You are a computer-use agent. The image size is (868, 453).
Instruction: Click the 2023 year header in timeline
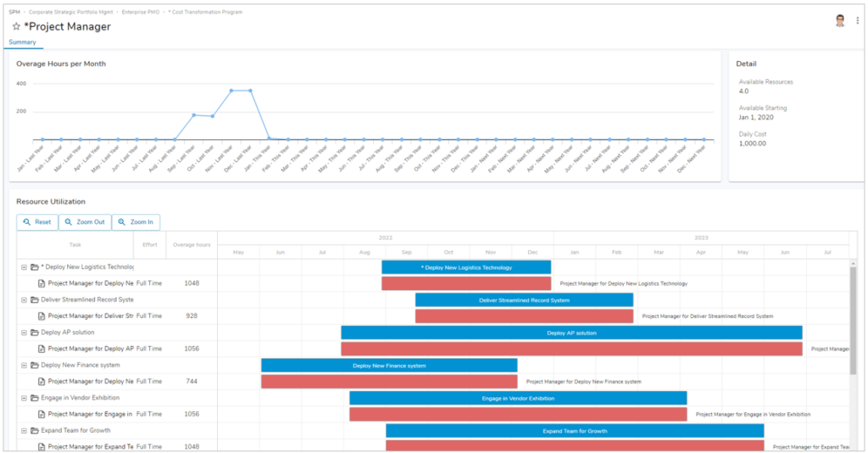pos(701,238)
